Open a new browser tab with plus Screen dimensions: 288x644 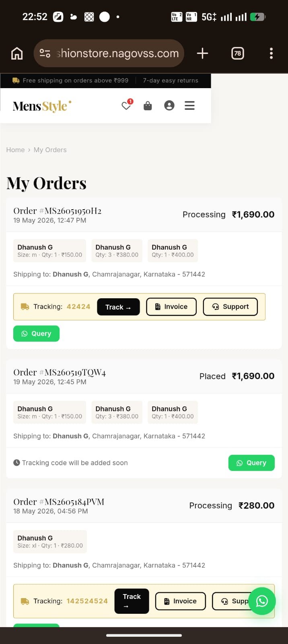click(202, 53)
